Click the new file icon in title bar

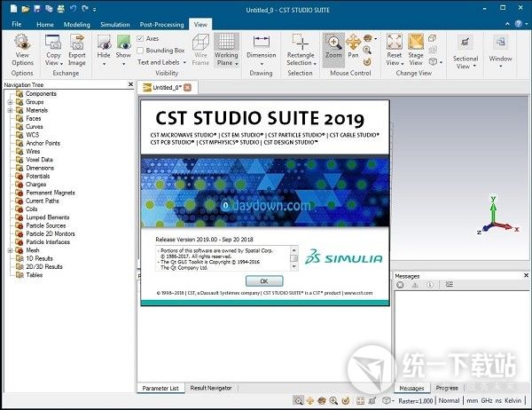tap(13, 9)
